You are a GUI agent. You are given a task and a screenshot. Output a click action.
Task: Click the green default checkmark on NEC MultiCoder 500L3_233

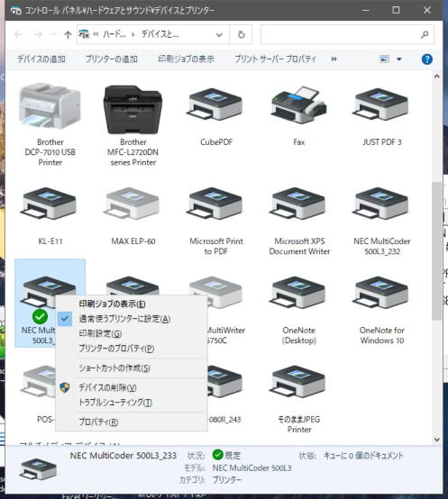pyautogui.click(x=41, y=316)
